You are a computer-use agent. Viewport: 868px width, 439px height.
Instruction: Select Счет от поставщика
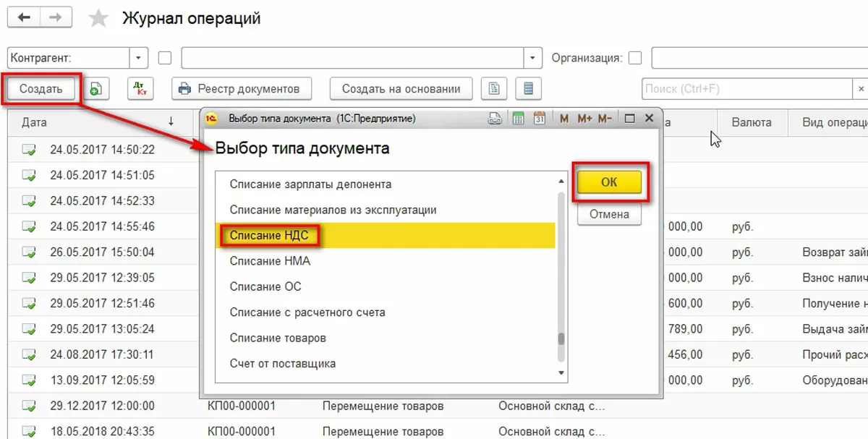386,364
